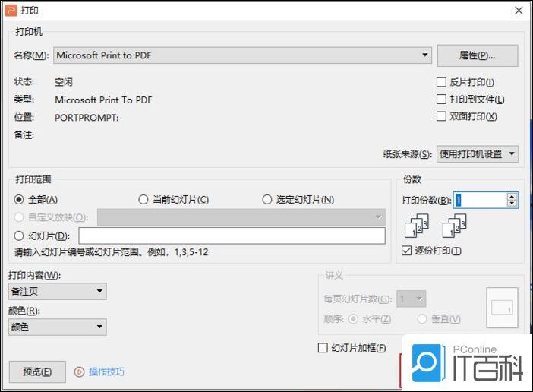The height and width of the screenshot is (392, 533).
Task: Click the play icon beside operation tips
Action: point(79,372)
